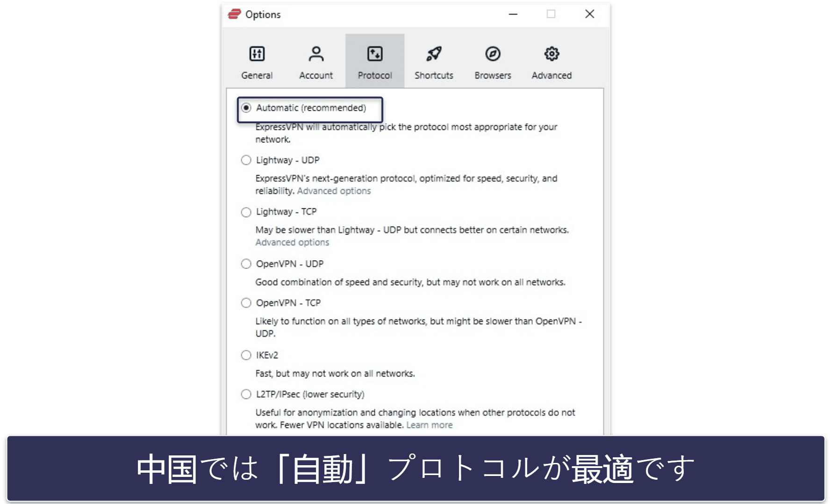The image size is (831, 504).
Task: Click the 'Fast, but may not work' description
Action: tap(335, 374)
